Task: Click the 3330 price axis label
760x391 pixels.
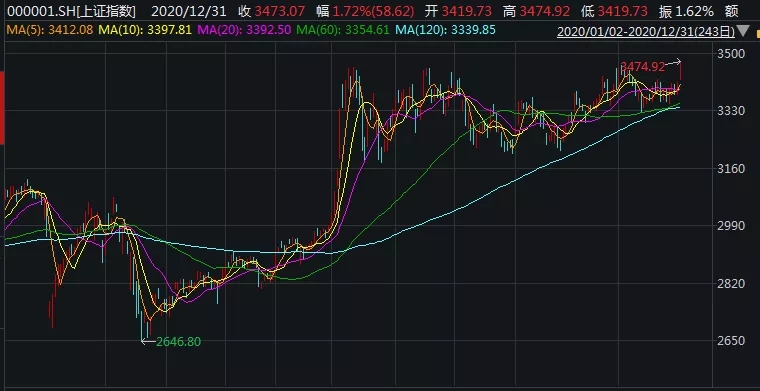Action: coord(731,110)
